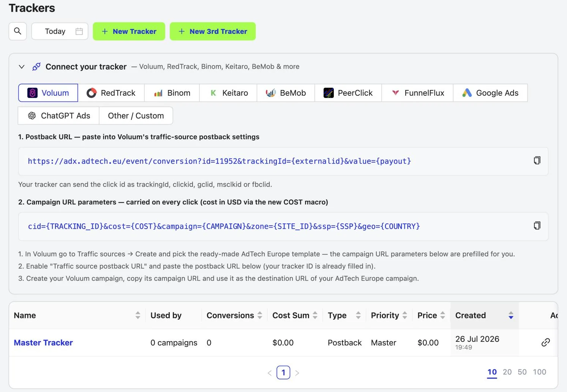Set page size to 50
Image resolution: width=567 pixels, height=392 pixels.
[522, 372]
